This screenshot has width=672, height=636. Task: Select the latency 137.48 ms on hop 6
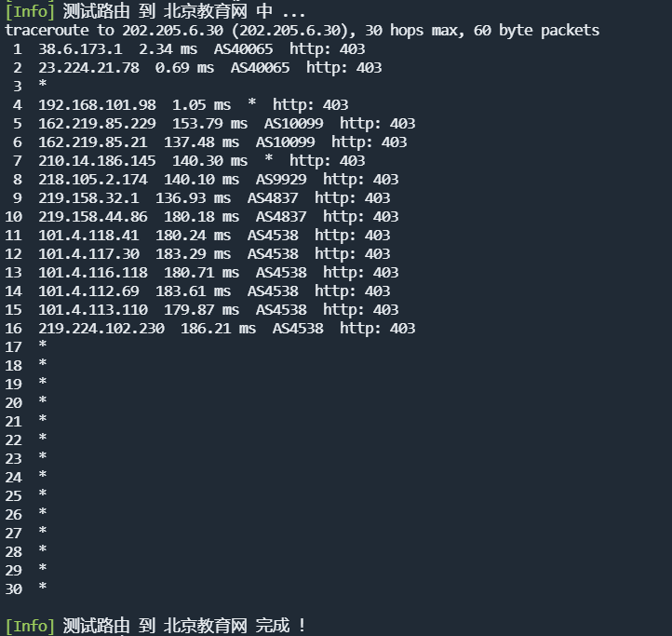tap(201, 142)
